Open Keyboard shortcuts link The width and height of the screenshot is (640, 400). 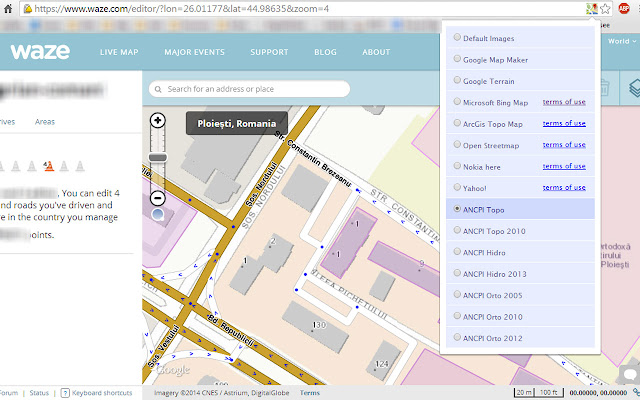click(102, 393)
